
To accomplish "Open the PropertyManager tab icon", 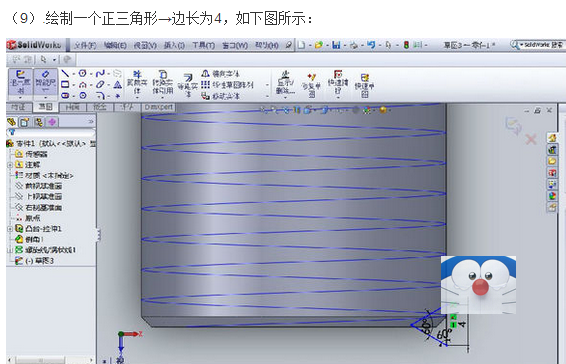I will click(24, 122).
